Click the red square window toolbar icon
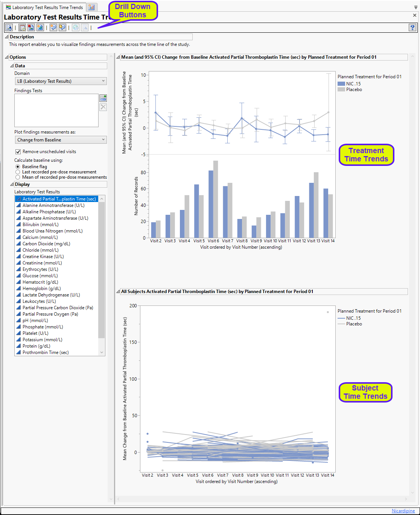420x515 pixels. [31, 27]
